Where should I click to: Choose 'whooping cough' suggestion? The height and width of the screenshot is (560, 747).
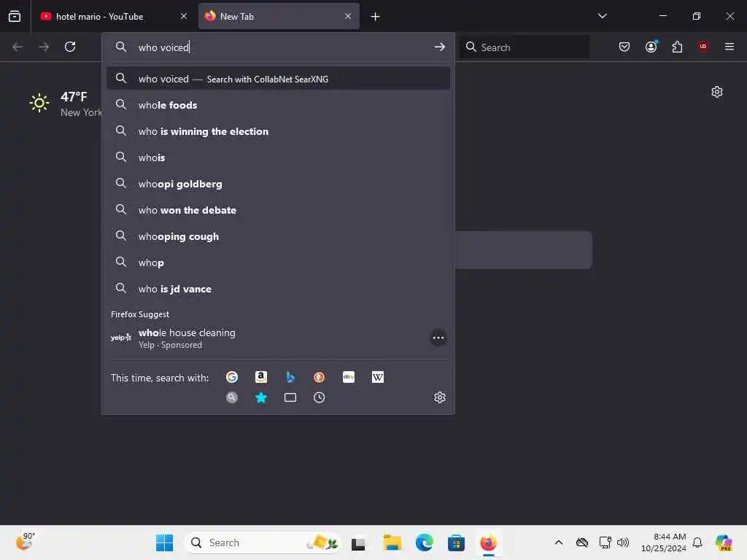(x=278, y=236)
